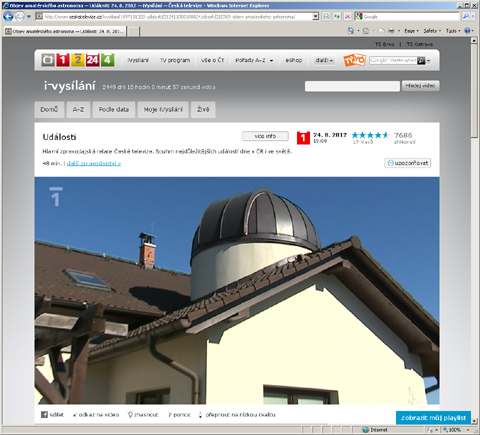This screenshot has height=435, width=480.
Task: Select the Živě tab
Action: [203, 110]
